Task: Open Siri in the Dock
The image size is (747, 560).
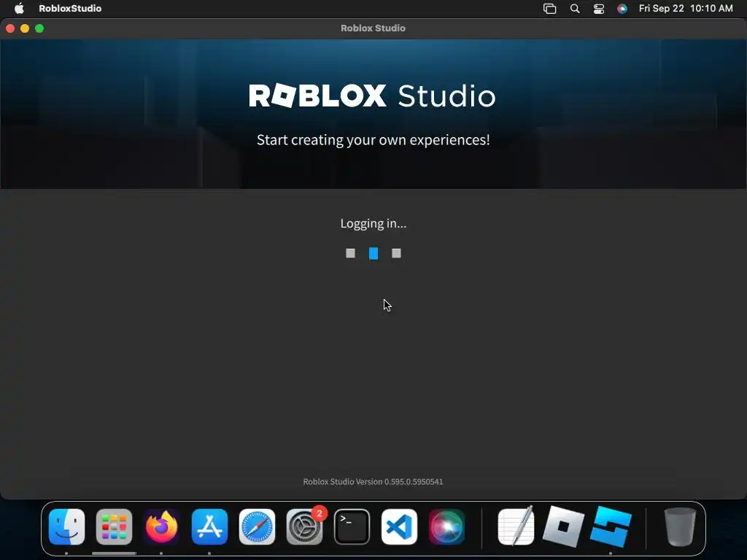Action: [447, 526]
